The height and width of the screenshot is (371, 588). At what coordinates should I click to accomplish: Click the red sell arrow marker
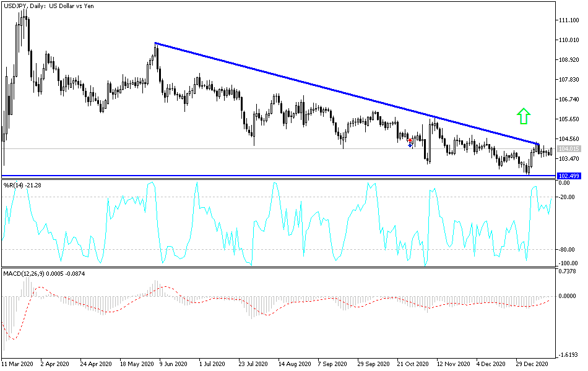coord(410,140)
